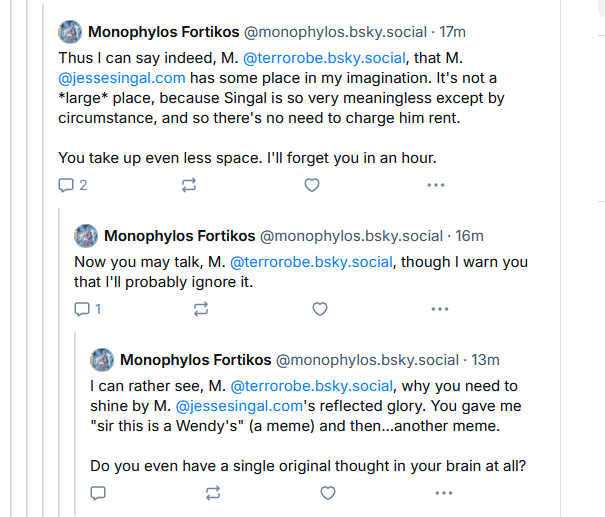Open avatar of the 17m post author
Viewport: 605px width, 517px height.
(70, 32)
